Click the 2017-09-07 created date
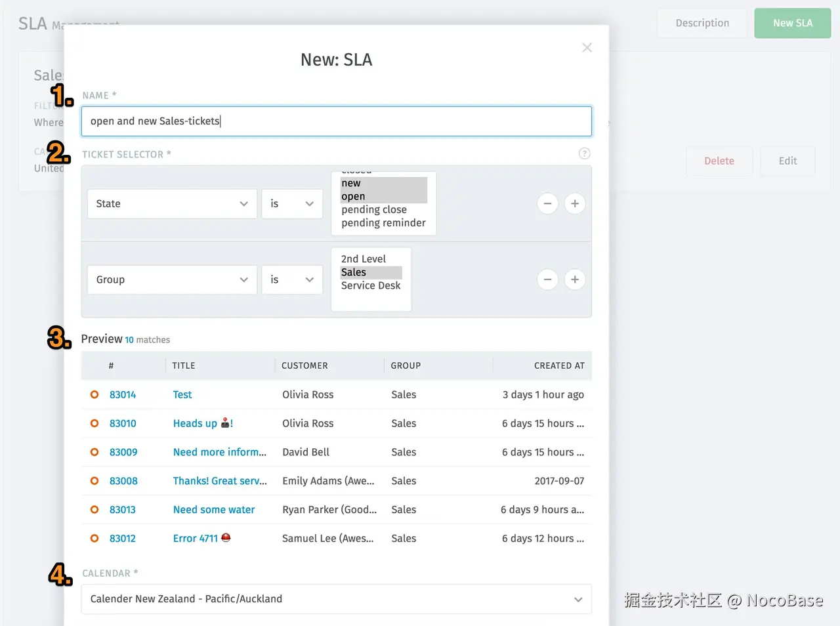840x626 pixels. click(x=559, y=481)
